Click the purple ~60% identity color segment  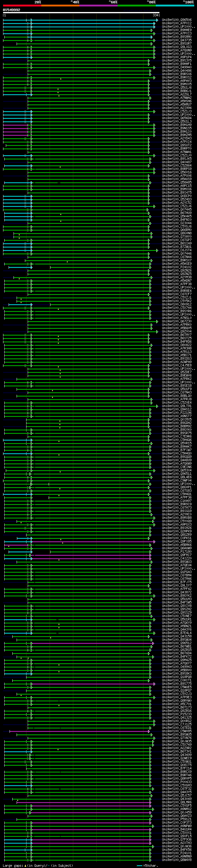tap(98, 6)
